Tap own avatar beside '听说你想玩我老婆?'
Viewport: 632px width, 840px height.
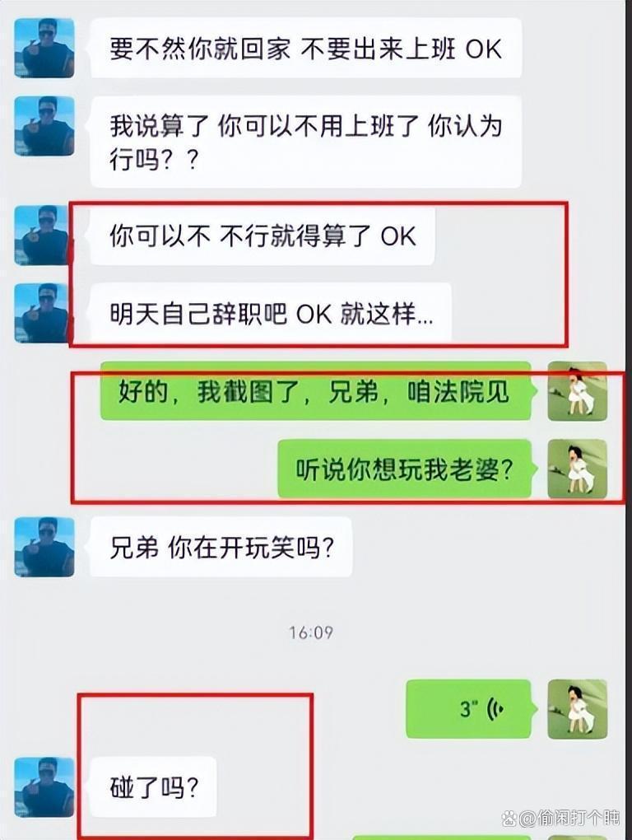578,469
